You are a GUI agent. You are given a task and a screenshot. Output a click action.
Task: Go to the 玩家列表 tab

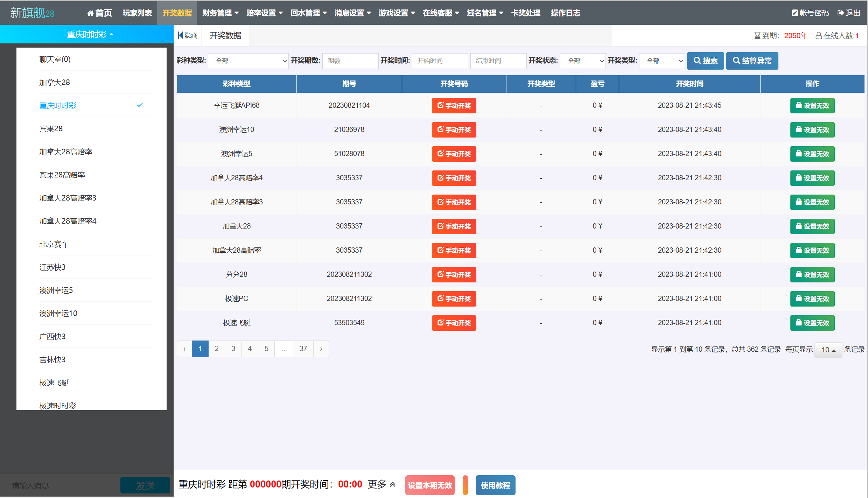coord(137,13)
